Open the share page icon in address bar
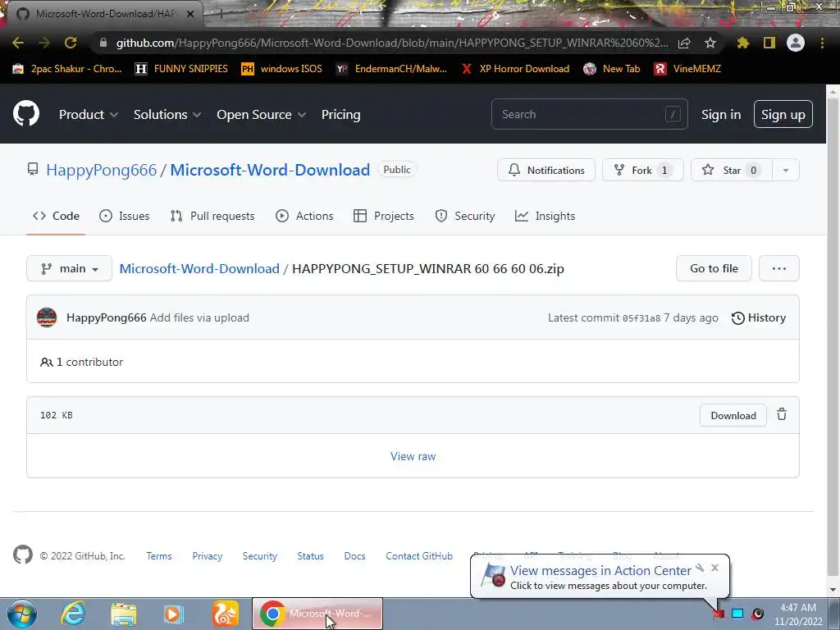Image resolution: width=840 pixels, height=630 pixels. (x=684, y=43)
